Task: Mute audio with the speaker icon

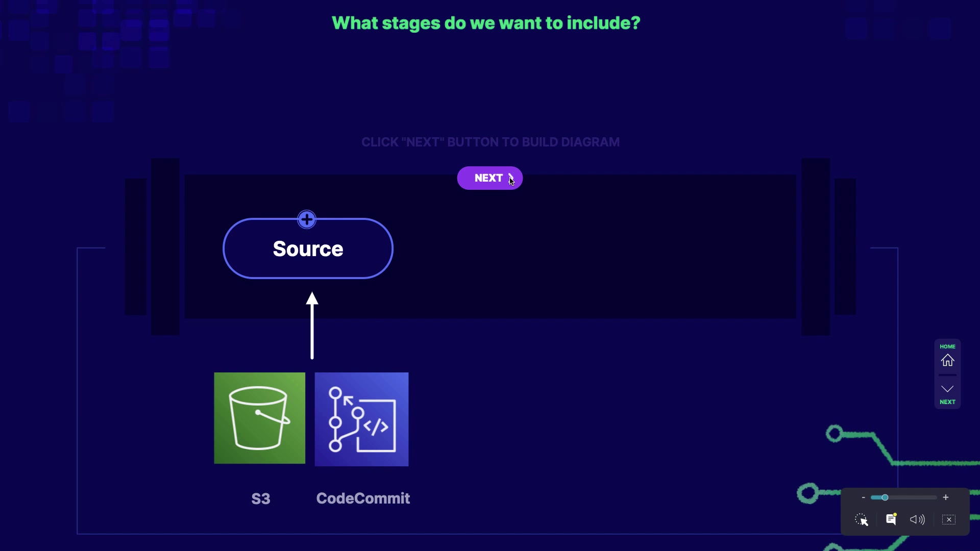Action: coord(917,519)
